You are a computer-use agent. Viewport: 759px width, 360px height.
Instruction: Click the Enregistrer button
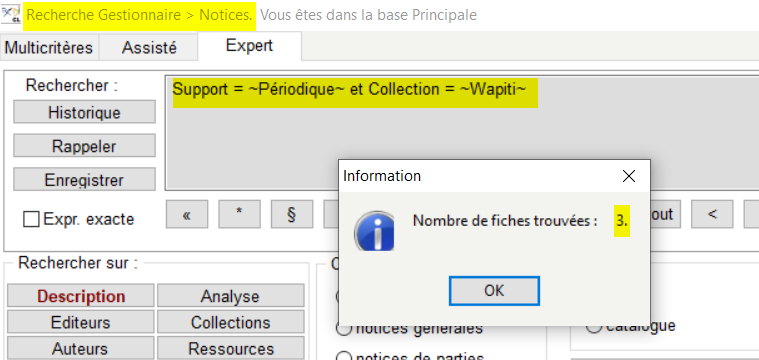[84, 180]
